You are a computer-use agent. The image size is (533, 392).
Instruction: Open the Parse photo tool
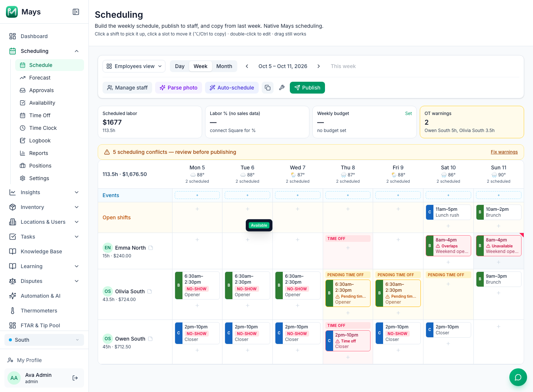(x=178, y=88)
